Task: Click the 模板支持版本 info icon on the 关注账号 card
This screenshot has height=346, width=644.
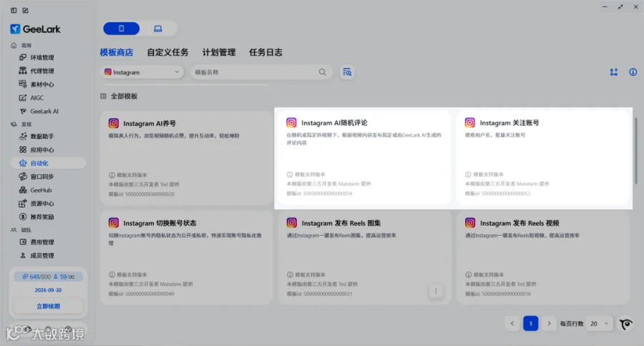Action: 468,175
